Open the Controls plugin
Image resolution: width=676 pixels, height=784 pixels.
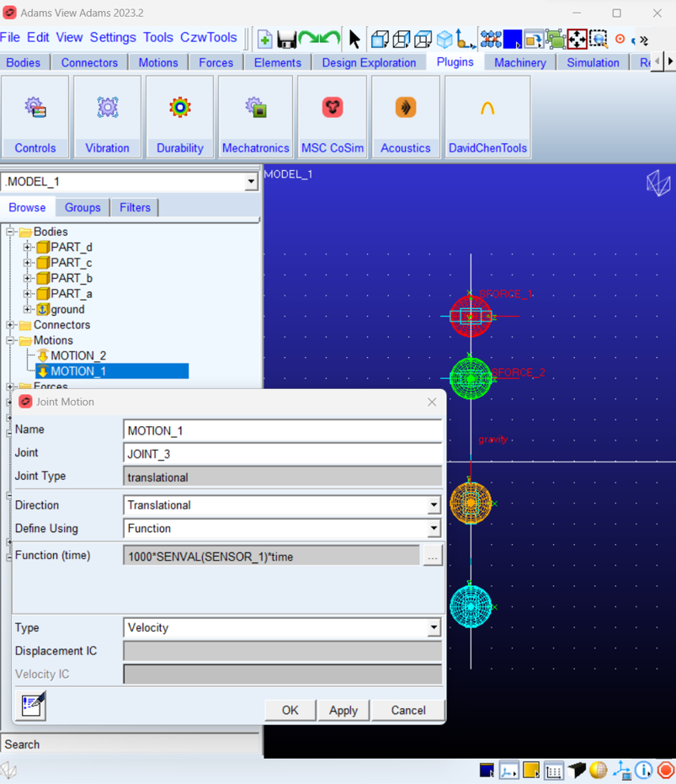tap(35, 117)
